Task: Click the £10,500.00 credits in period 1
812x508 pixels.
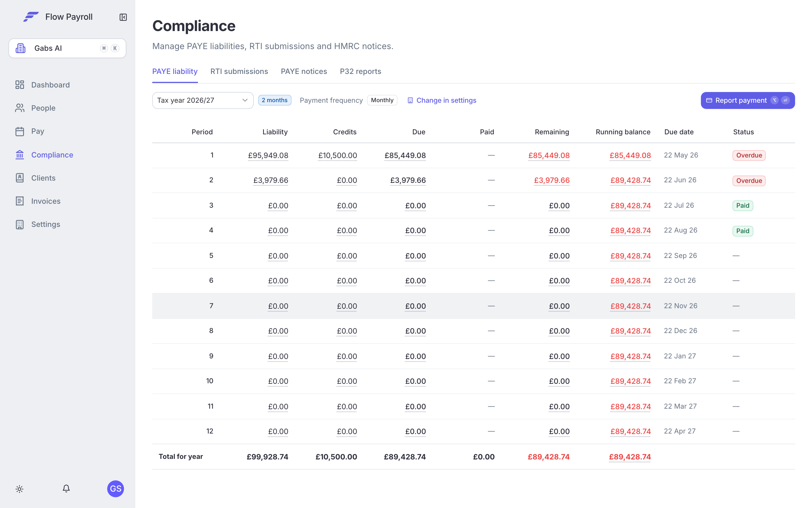Action: (337, 156)
